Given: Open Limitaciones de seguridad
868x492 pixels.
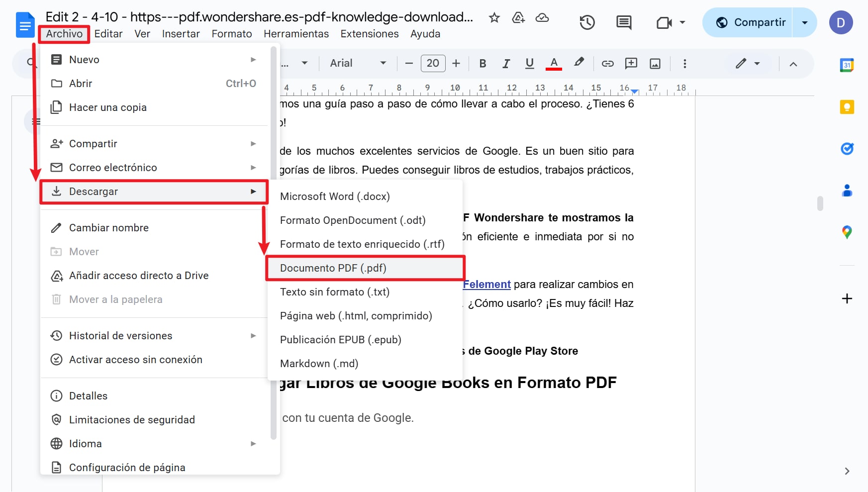Looking at the screenshot, I should pyautogui.click(x=154, y=420).
